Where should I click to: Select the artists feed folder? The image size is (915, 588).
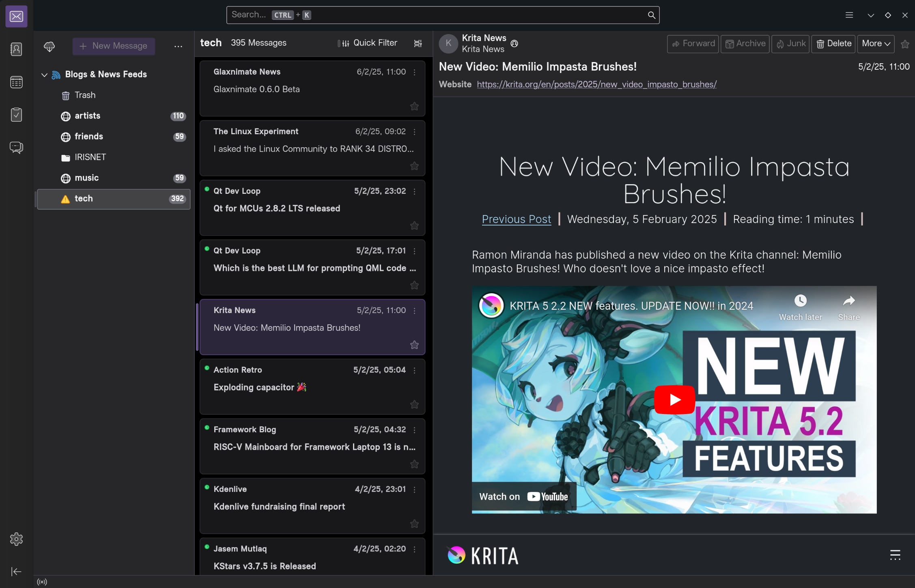click(x=114, y=116)
